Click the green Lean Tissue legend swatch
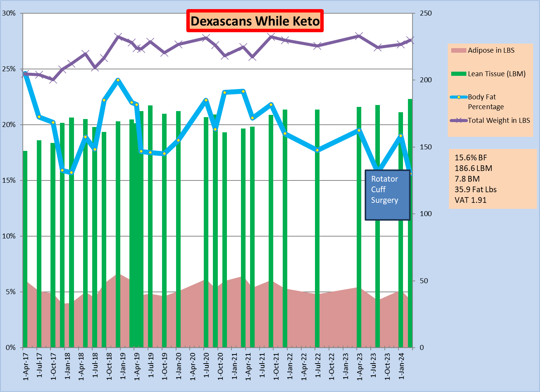The width and height of the screenshot is (540, 392). pyautogui.click(x=458, y=74)
